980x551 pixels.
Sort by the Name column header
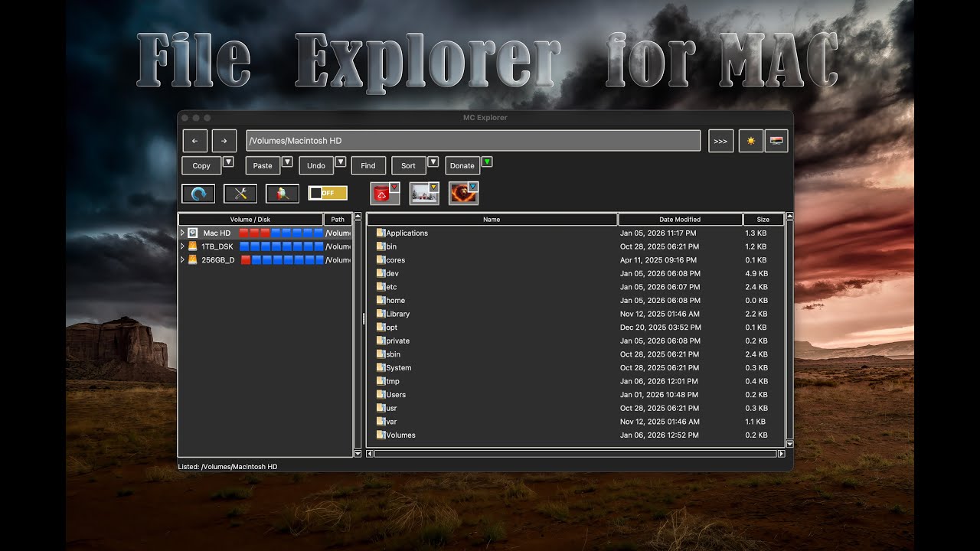tap(492, 220)
